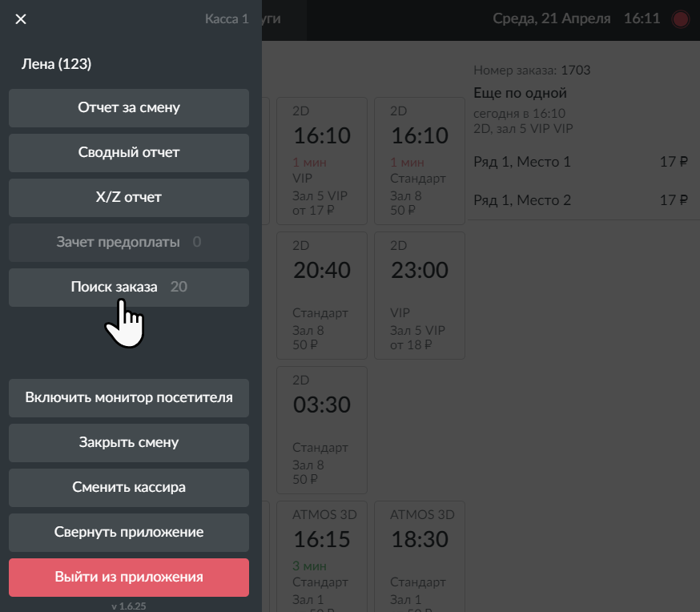
Task: Select the ATMOS 3D 18:30 session
Action: click(x=420, y=557)
